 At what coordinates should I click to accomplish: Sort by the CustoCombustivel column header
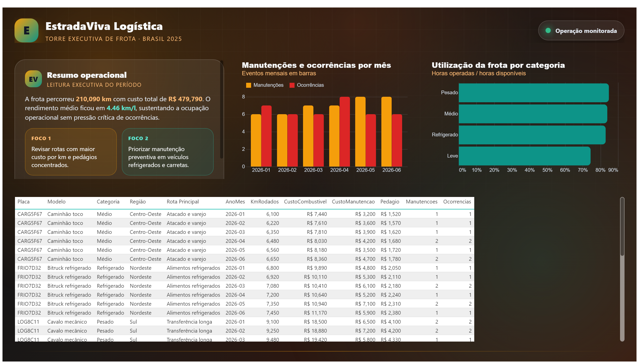point(305,202)
